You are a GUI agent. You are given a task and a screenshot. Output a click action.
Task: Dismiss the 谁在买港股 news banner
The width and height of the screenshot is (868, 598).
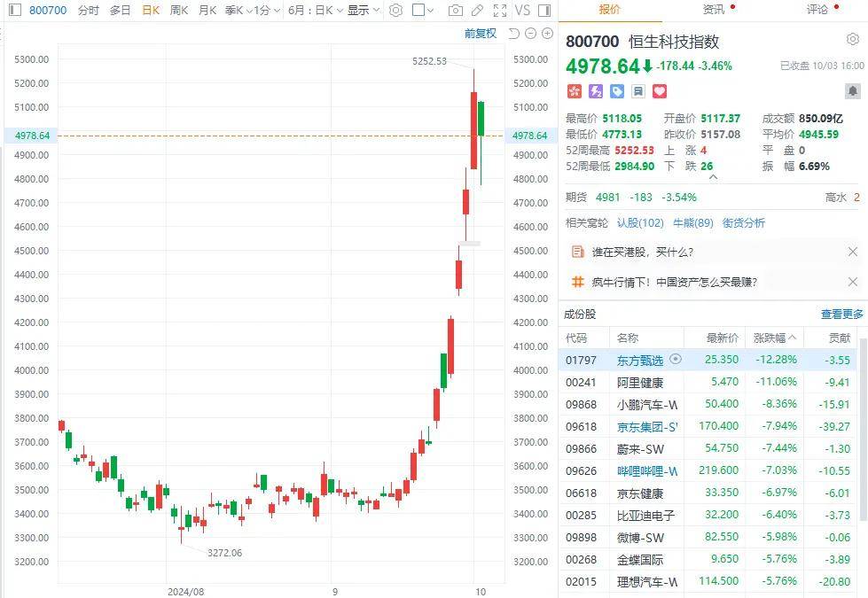[x=852, y=252]
